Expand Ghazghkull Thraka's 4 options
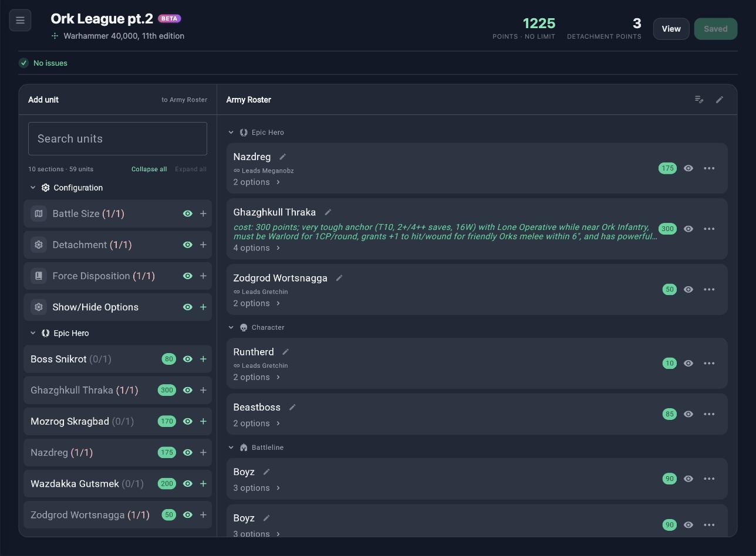The width and height of the screenshot is (756, 556). [x=257, y=248]
